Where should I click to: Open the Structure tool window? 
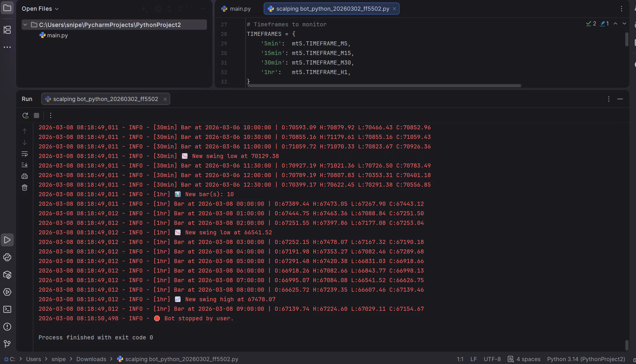click(x=7, y=30)
